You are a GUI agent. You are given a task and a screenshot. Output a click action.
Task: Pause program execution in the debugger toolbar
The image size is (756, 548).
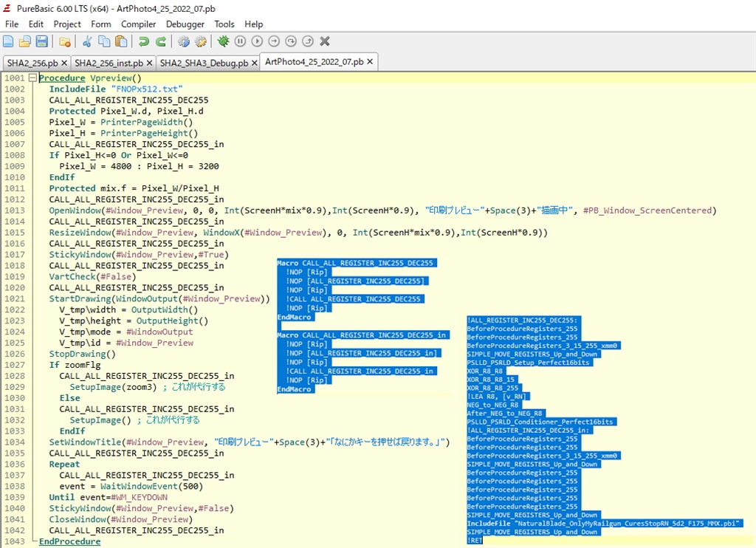pyautogui.click(x=240, y=41)
